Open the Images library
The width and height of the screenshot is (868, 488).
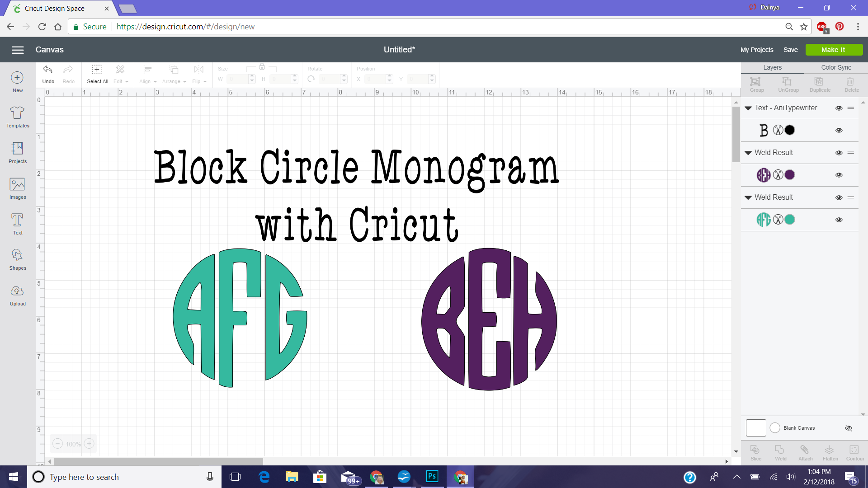pos(18,188)
